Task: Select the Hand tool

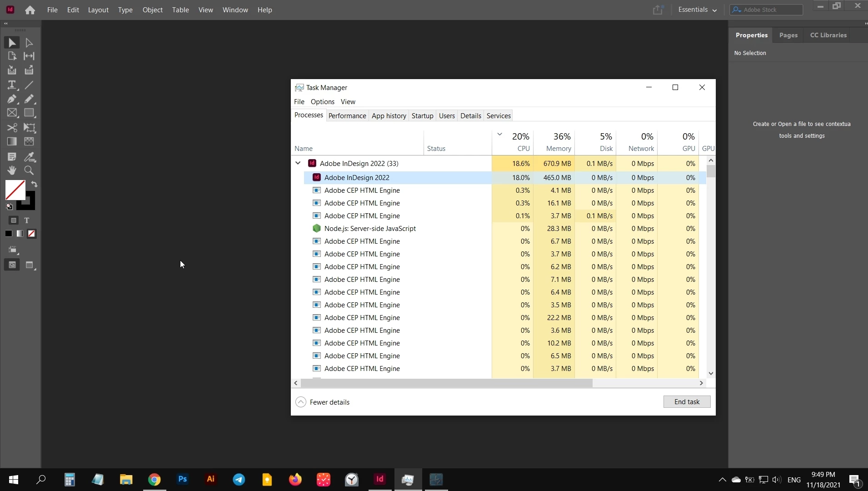Action: click(12, 170)
